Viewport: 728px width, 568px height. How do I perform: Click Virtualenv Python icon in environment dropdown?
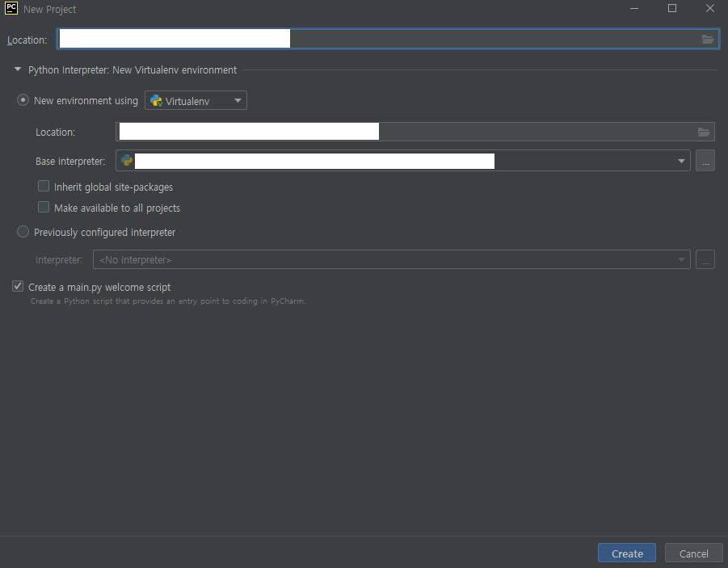click(157, 101)
